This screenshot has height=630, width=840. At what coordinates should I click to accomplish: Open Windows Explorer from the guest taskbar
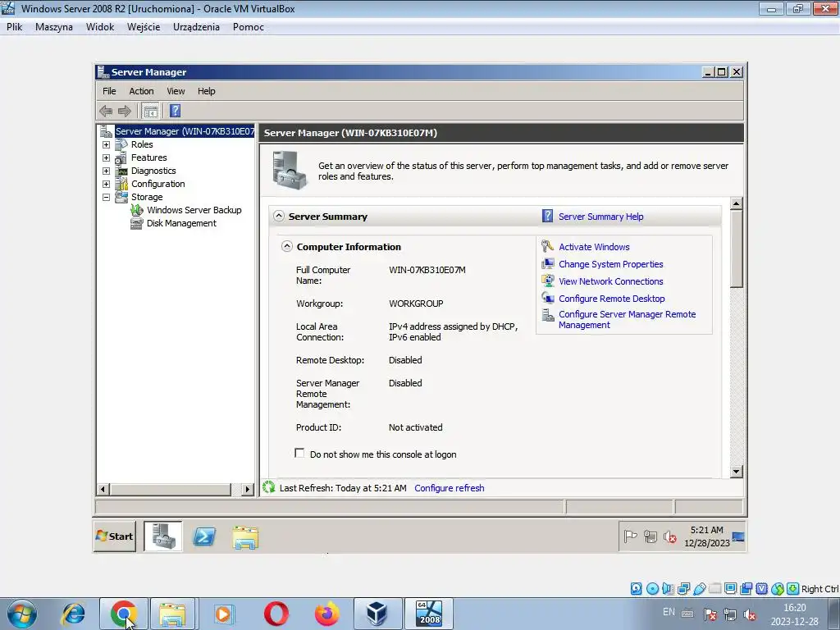(x=245, y=537)
